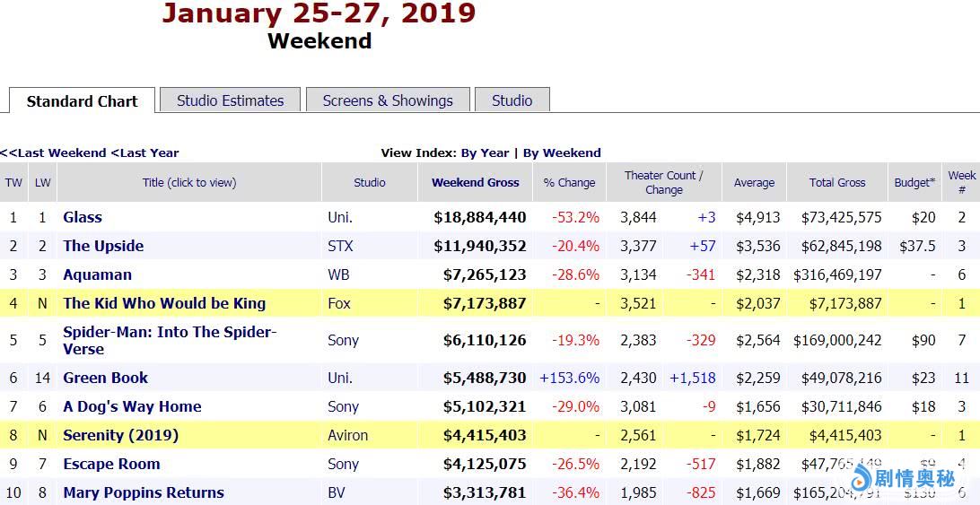Click the watermark logo icon
The width and height of the screenshot is (980, 505).
click(x=862, y=478)
